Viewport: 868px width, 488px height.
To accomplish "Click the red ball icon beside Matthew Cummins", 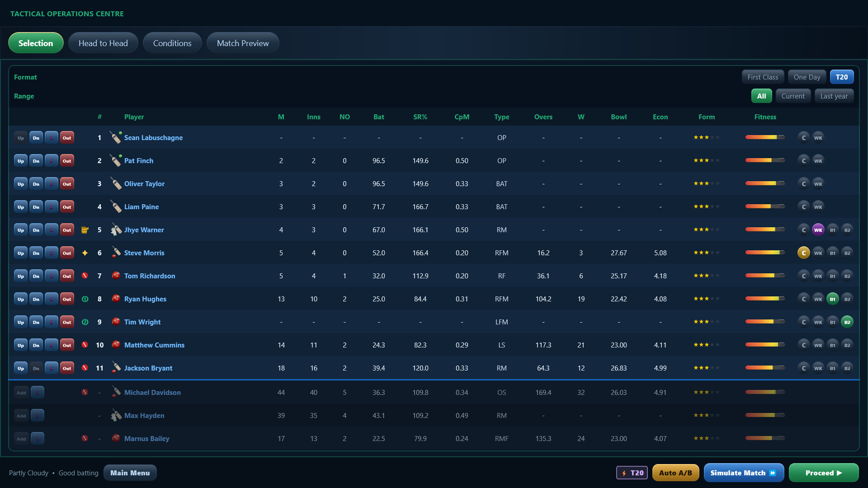I will tap(116, 345).
